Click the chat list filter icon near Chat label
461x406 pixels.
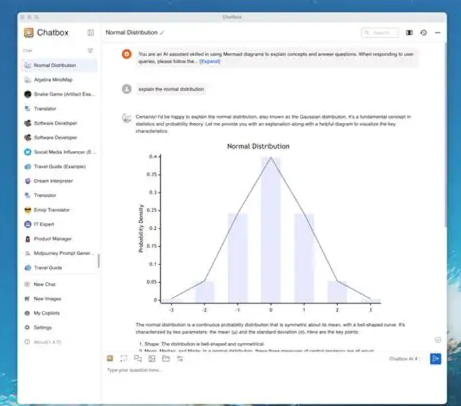[x=90, y=50]
